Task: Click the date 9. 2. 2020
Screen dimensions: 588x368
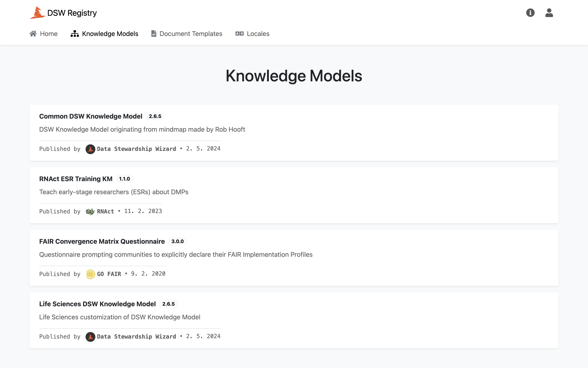Action: [x=148, y=274]
